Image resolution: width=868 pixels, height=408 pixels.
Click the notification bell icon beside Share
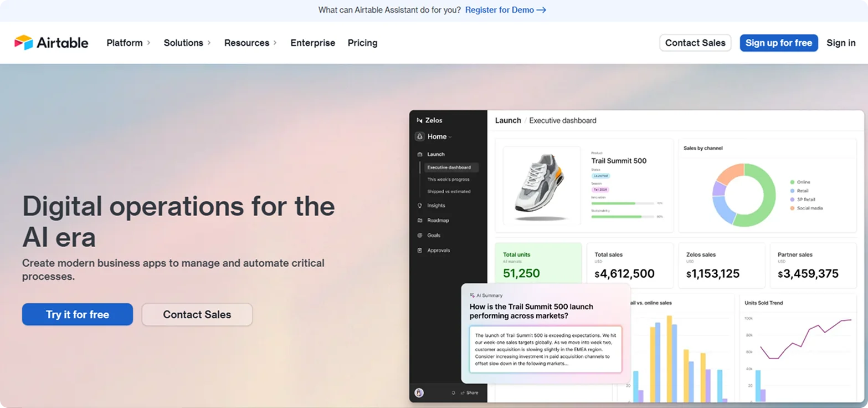454,392
